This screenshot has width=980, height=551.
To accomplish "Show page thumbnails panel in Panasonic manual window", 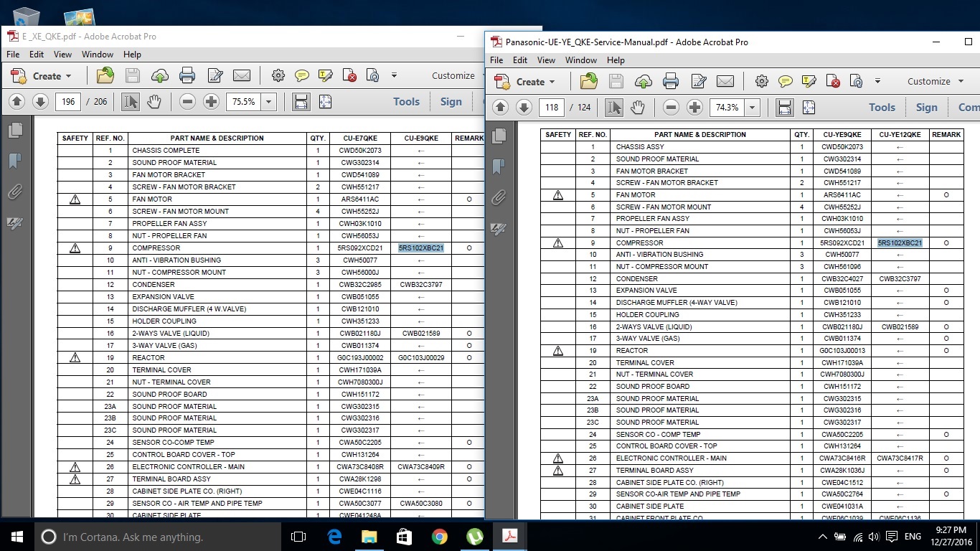I will click(499, 136).
